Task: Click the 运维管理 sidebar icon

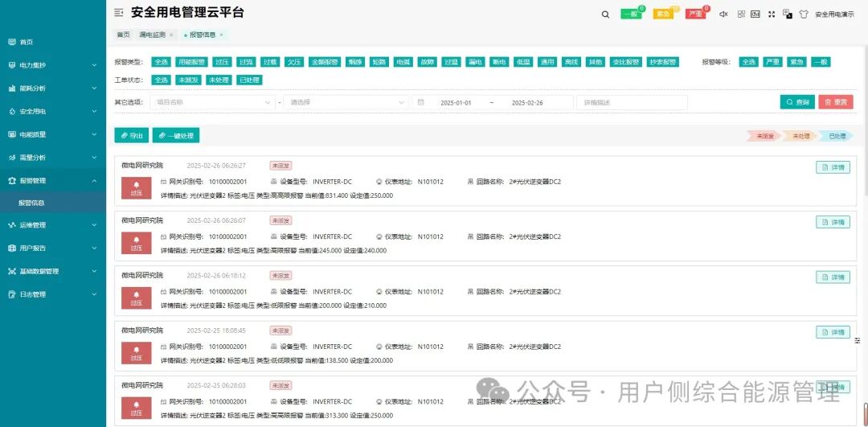Action: click(11, 225)
